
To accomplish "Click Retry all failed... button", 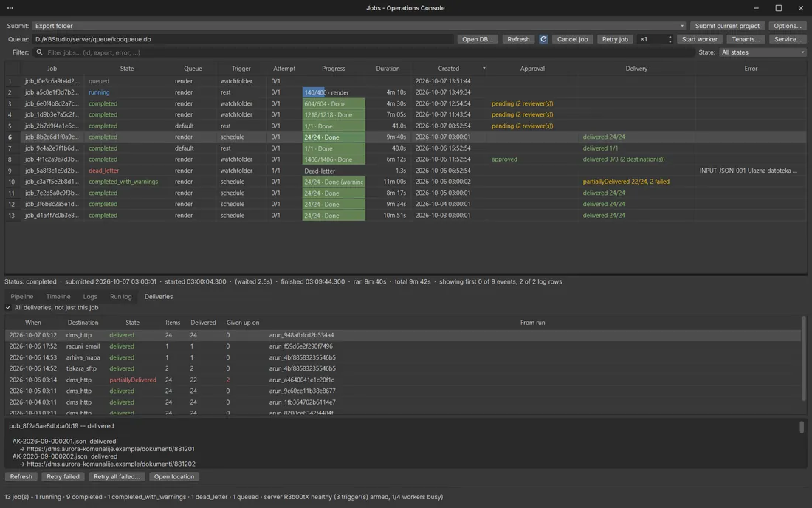I will pos(117,477).
